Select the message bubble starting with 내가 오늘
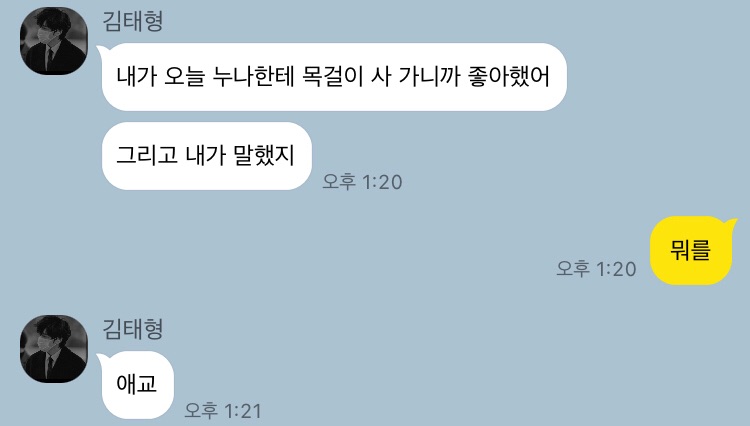750x426 pixels. coord(334,77)
